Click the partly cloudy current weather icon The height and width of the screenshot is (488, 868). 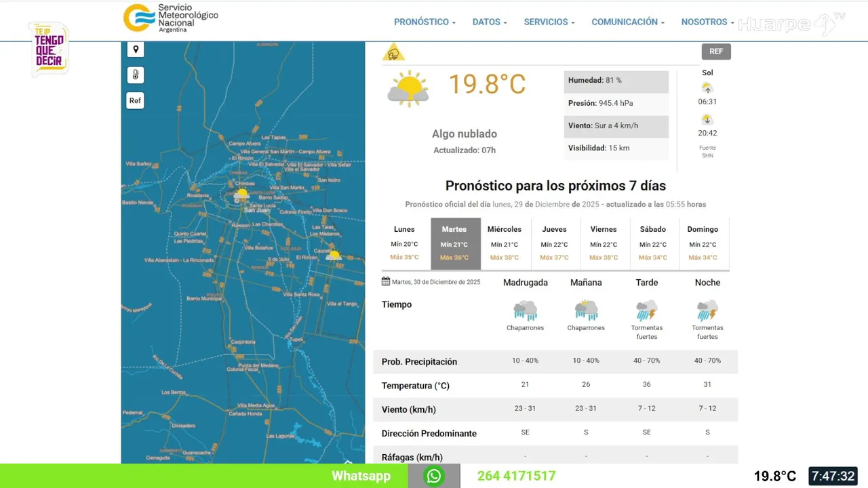[408, 88]
